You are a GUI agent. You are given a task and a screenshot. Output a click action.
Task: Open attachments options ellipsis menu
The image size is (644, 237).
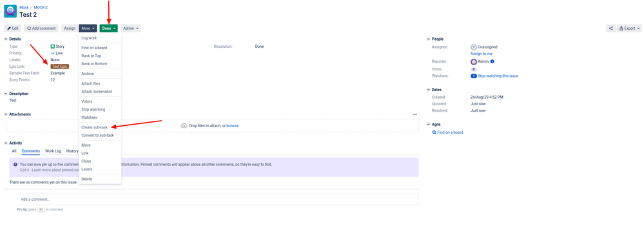click(415, 114)
